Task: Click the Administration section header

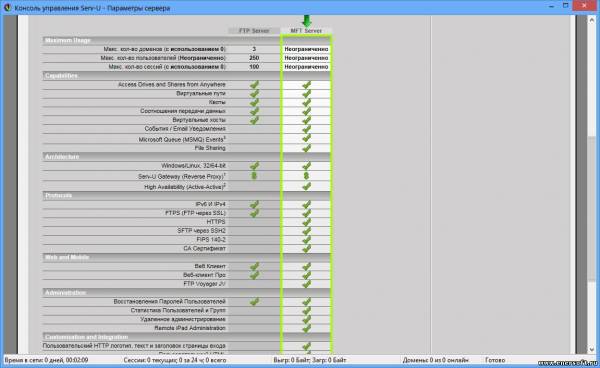Action: 65,293
